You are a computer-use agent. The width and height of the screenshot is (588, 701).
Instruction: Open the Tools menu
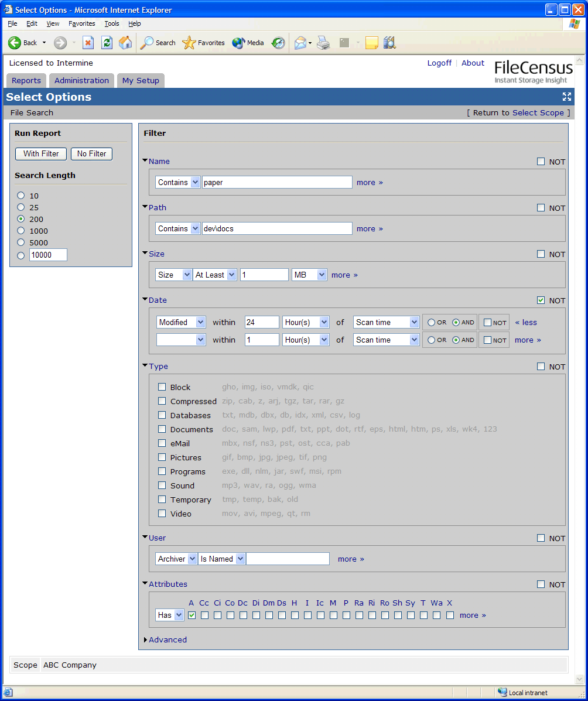click(x=112, y=23)
